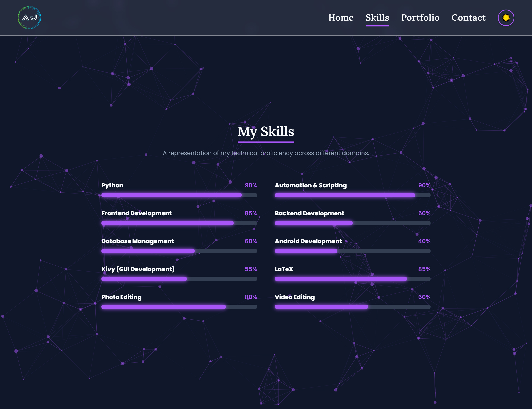
Task: Navigate to the Portfolio section
Action: [420, 17]
